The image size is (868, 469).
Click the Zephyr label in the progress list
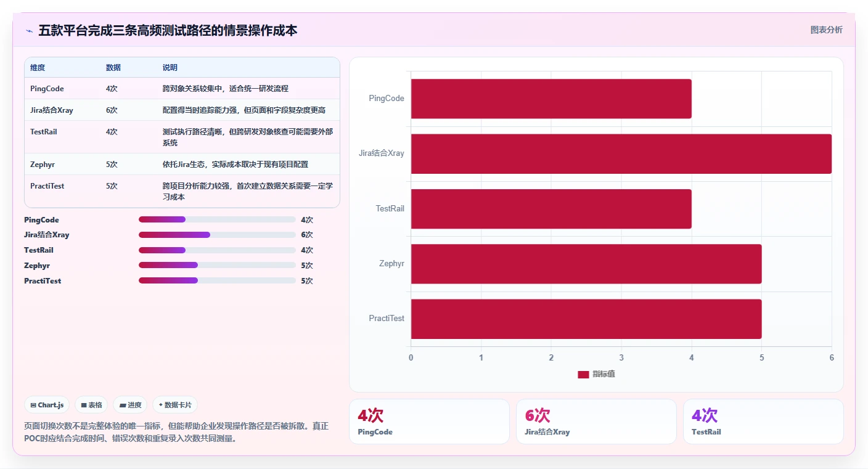[x=37, y=266]
